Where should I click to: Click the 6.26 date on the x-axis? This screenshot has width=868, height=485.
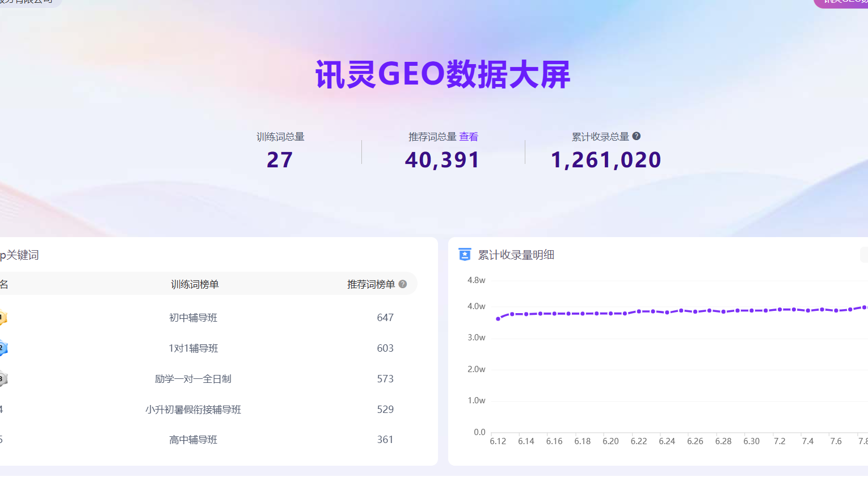click(695, 441)
